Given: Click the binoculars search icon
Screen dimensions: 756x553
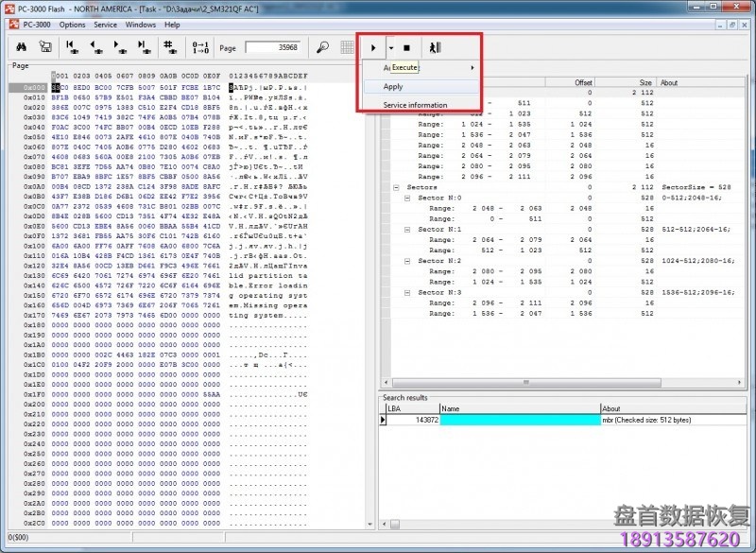Looking at the screenshot, I should pyautogui.click(x=20, y=47).
